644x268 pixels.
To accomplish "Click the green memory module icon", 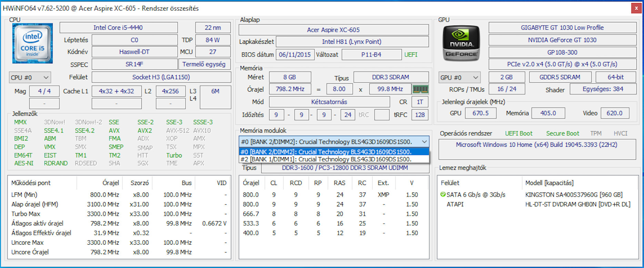I will [x=420, y=89].
